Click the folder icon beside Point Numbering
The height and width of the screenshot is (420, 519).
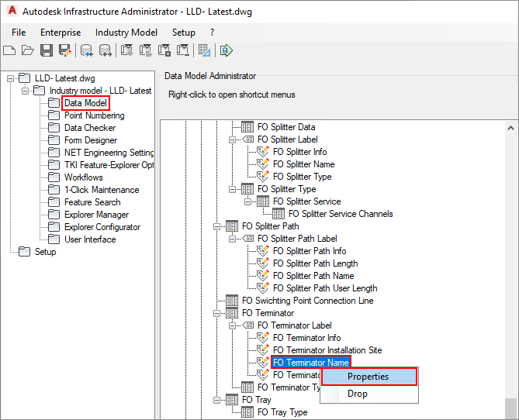[x=54, y=115]
